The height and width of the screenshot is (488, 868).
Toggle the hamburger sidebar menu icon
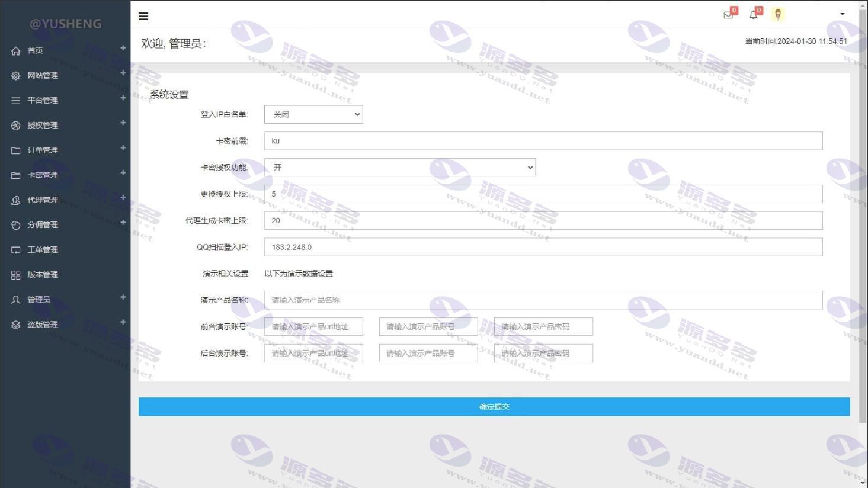[x=143, y=16]
